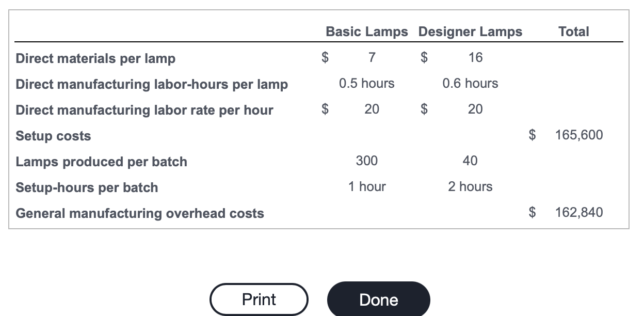Click the Direct manufacturing labor rate label
This screenshot has height=316, width=644.
click(144, 110)
